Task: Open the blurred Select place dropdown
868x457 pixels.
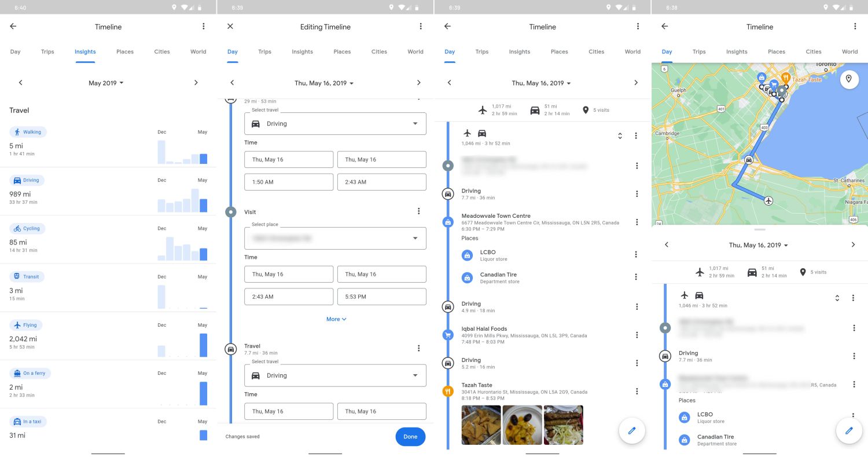Action: click(335, 238)
